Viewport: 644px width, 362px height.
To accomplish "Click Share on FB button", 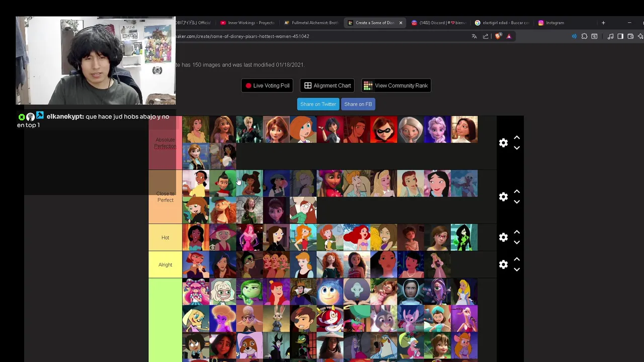I will [x=358, y=104].
